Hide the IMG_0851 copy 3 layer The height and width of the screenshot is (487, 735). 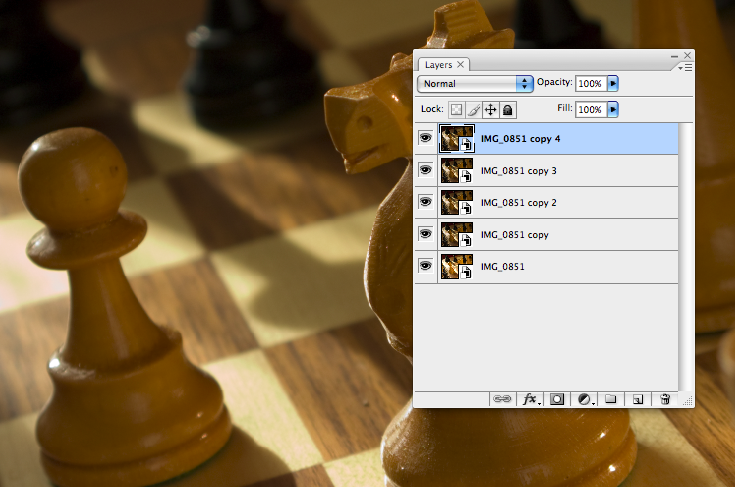click(426, 170)
